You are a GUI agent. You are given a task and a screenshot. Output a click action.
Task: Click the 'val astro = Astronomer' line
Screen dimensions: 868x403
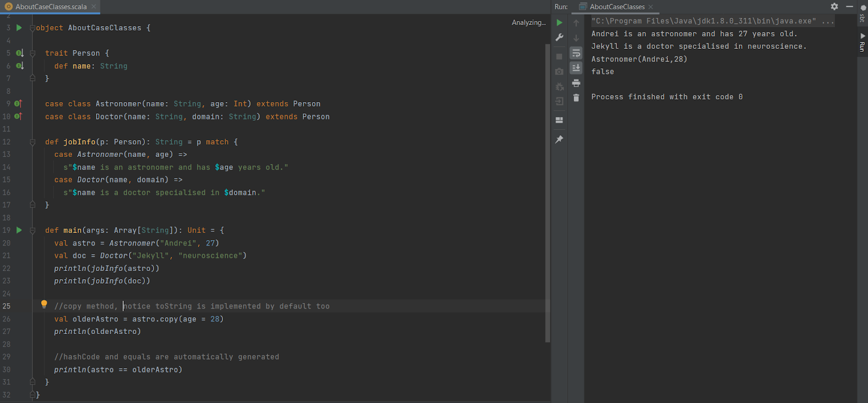click(136, 243)
